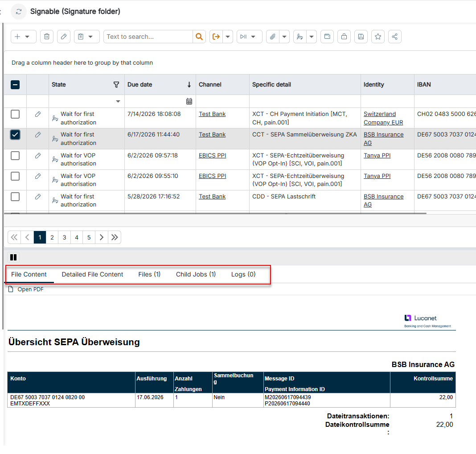Click Open PDF
476x454 pixels.
(x=26, y=289)
